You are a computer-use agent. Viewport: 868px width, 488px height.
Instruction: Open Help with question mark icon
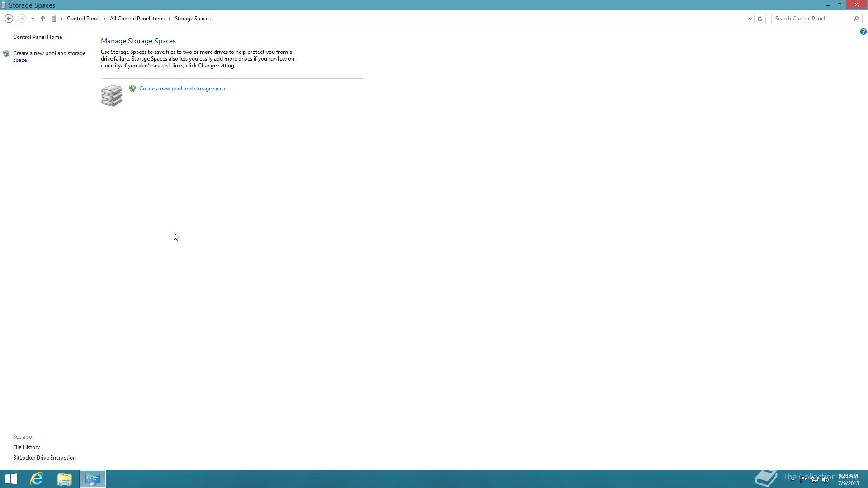[x=863, y=32]
